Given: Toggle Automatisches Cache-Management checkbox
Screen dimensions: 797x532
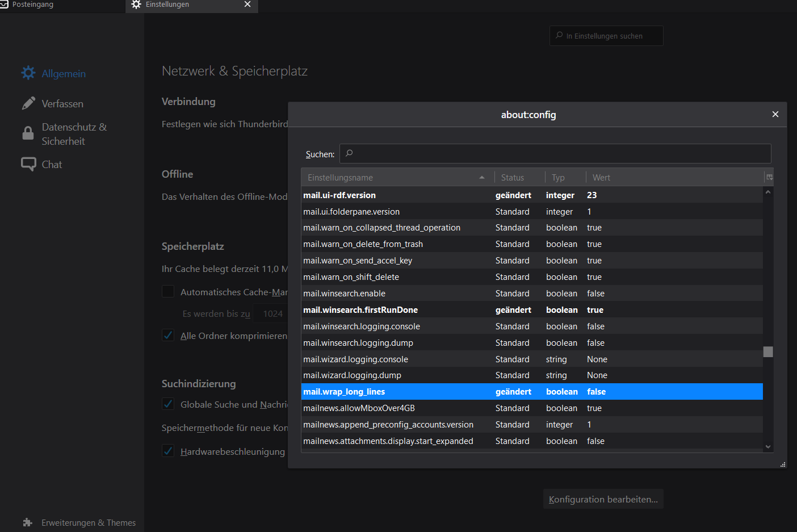Looking at the screenshot, I should 168,291.
